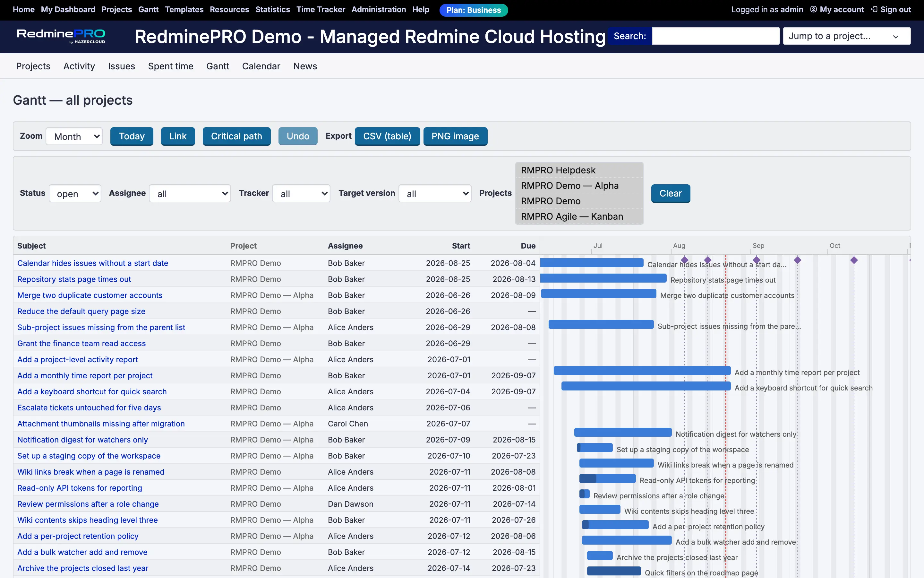Click the Gantt bar for Merge two duplicate customer accounts
The height and width of the screenshot is (578, 924).
point(599,293)
